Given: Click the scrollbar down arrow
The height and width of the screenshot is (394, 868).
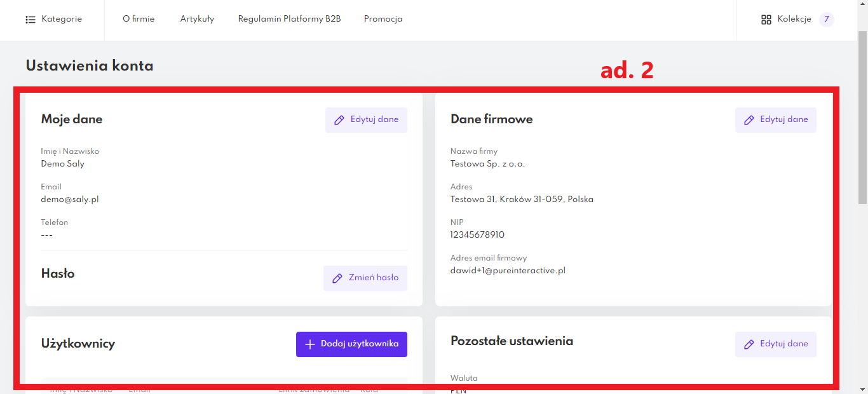Looking at the screenshot, I should click(862, 388).
